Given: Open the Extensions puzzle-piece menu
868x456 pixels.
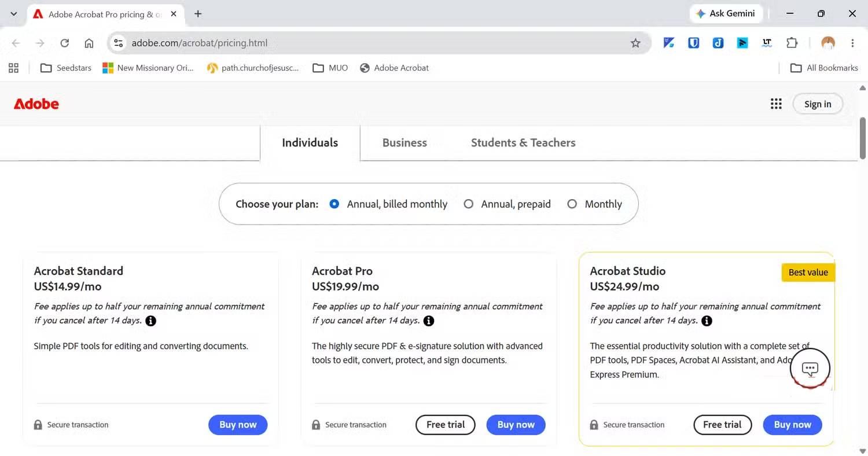Looking at the screenshot, I should [792, 43].
